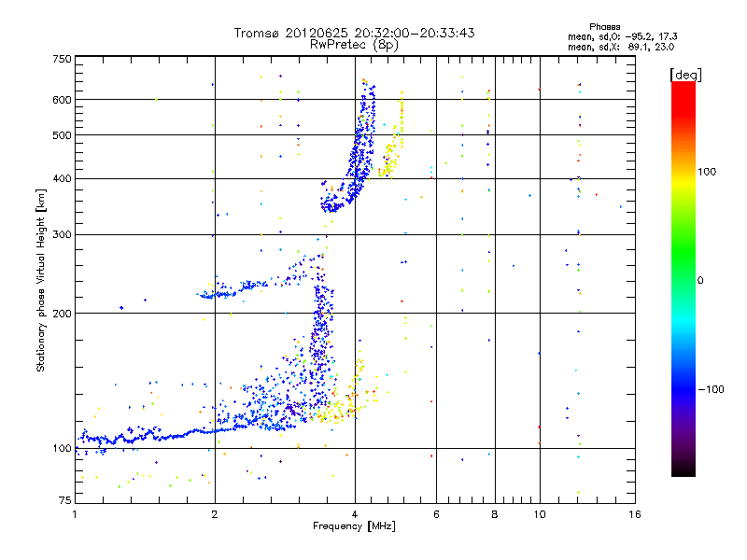This screenshot has width=747, height=560.
Task: Click the 'Phases' header text
Action: point(604,27)
